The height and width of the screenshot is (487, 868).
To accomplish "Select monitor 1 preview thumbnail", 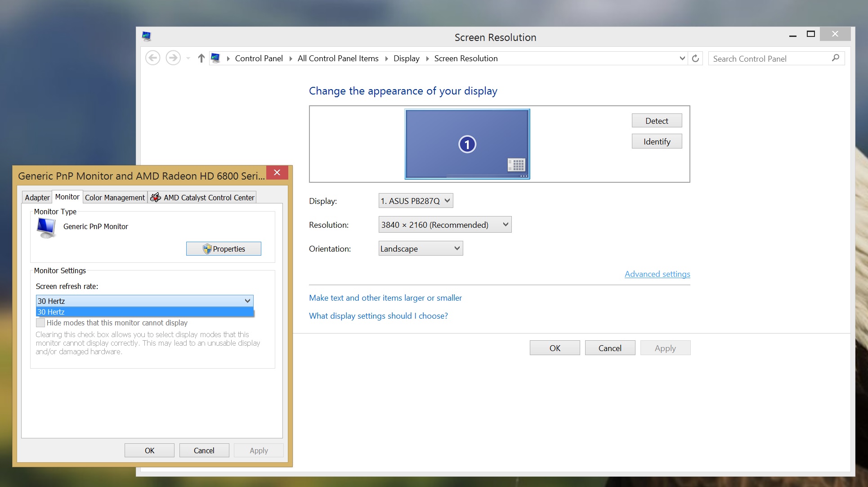I will [x=467, y=144].
